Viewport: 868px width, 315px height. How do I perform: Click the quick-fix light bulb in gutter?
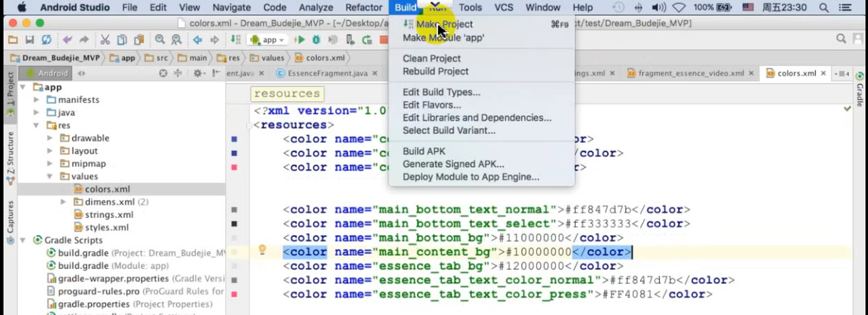click(x=262, y=251)
